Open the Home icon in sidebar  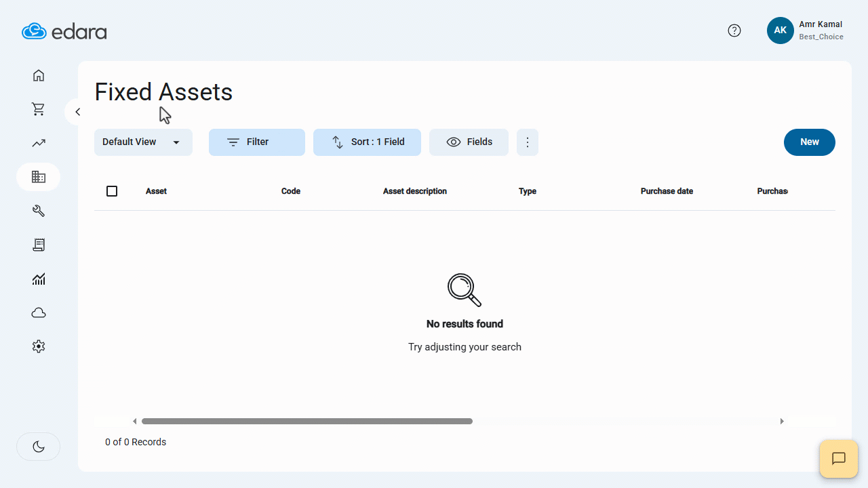(x=39, y=75)
